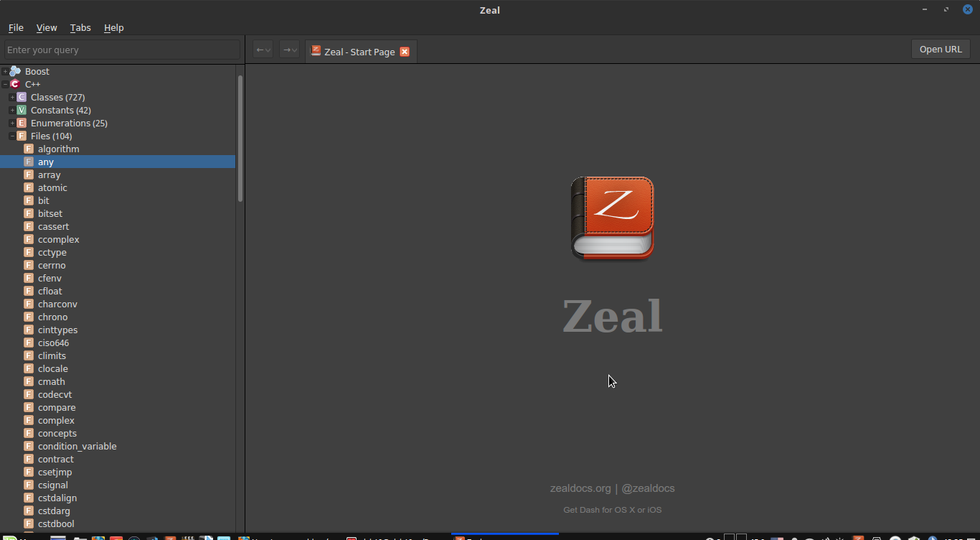Viewport: 980px width, 540px height.
Task: Select the Enumerations category icon
Action: (22, 123)
